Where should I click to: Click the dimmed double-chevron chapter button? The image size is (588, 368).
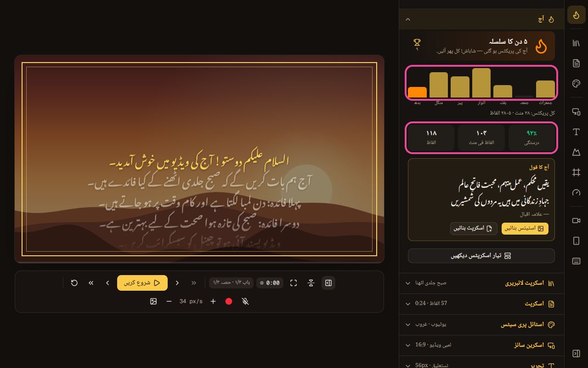coord(194,283)
